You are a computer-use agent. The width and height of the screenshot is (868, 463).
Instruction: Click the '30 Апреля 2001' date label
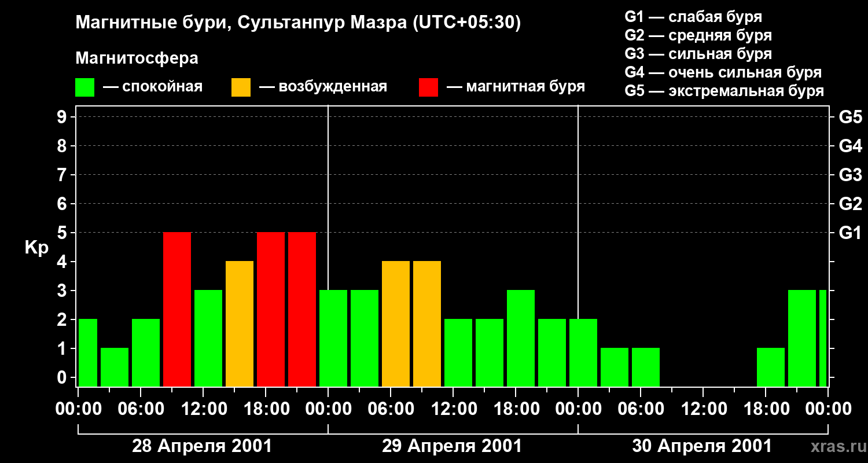point(702,446)
